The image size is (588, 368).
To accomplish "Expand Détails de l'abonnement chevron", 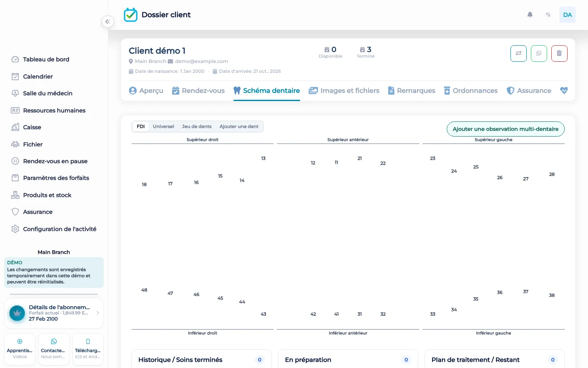I will 98,313.
